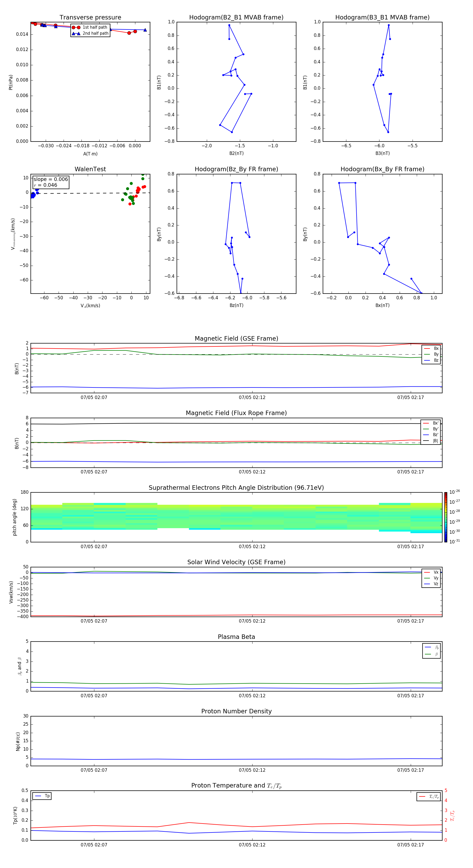Click the 'Plasma Beta' title
This screenshot has height=868, width=473.
(236, 637)
